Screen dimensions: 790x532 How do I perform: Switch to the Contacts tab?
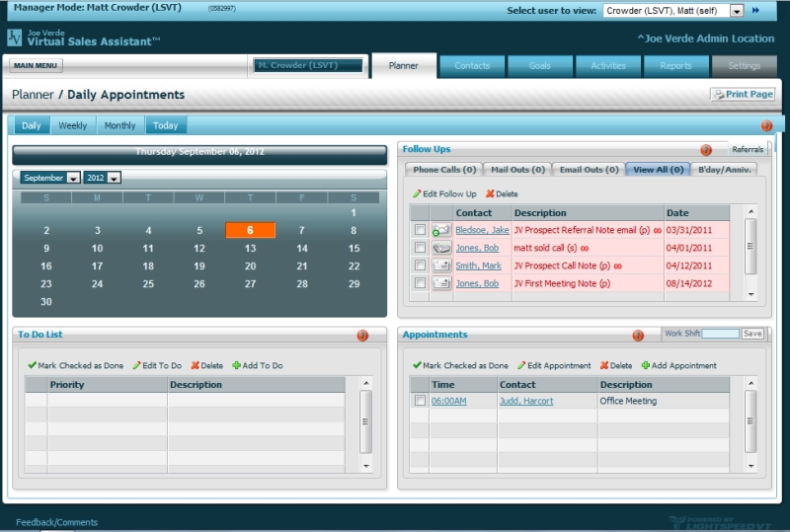point(472,66)
